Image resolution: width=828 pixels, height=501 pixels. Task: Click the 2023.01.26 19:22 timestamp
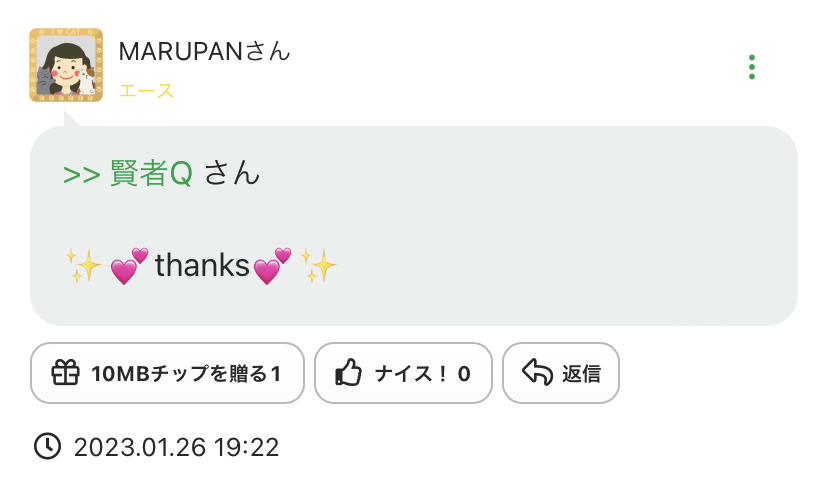click(x=176, y=447)
